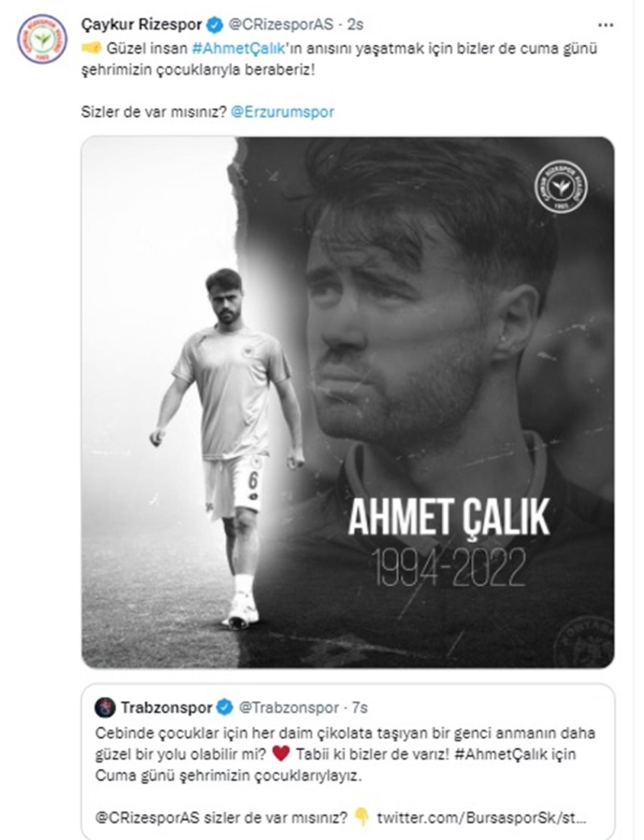Screen dimensions: 644x840
Task: Open the @CRizesporAS handle in tweet header
Action: pos(276,25)
